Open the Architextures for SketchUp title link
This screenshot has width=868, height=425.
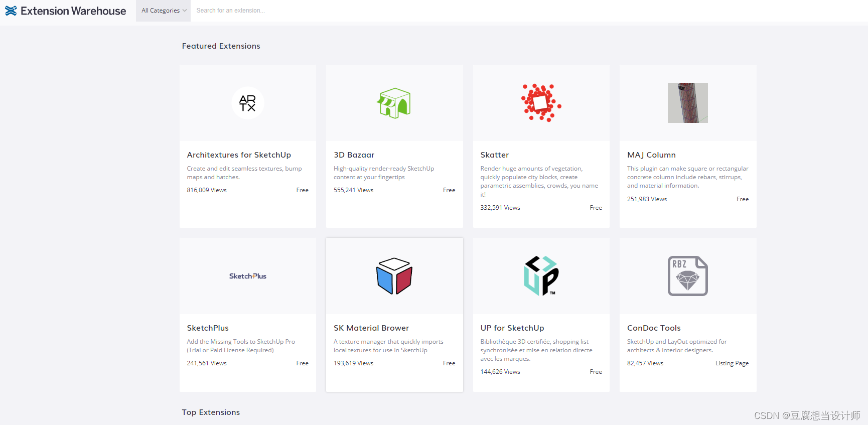coord(239,155)
